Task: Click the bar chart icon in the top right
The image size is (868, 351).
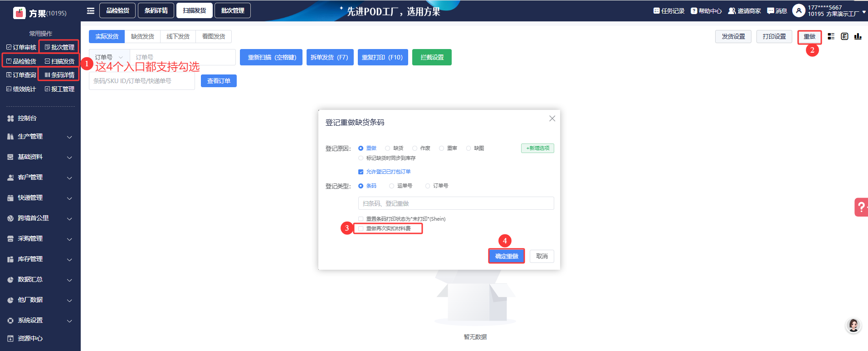Action: [x=858, y=36]
